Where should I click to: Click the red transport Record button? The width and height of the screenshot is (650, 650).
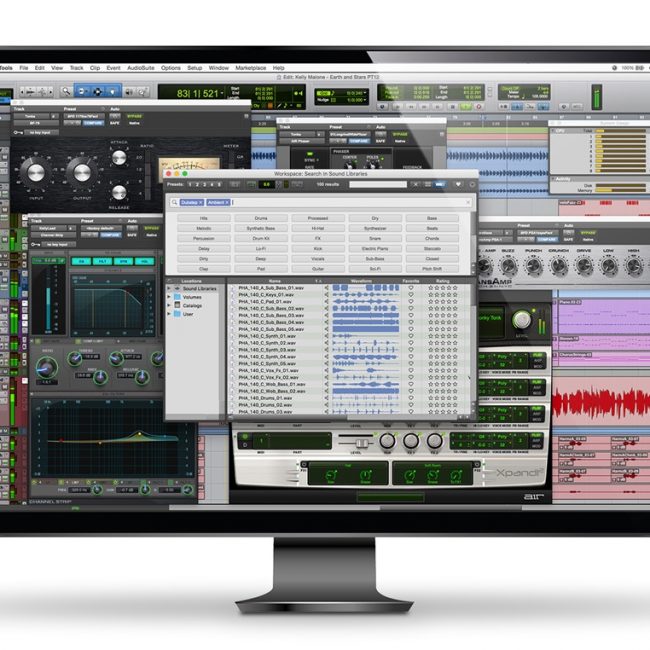(479, 107)
